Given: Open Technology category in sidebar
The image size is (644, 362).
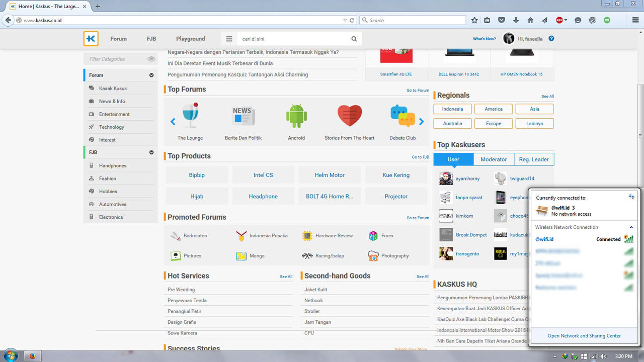Looking at the screenshot, I should tap(111, 127).
